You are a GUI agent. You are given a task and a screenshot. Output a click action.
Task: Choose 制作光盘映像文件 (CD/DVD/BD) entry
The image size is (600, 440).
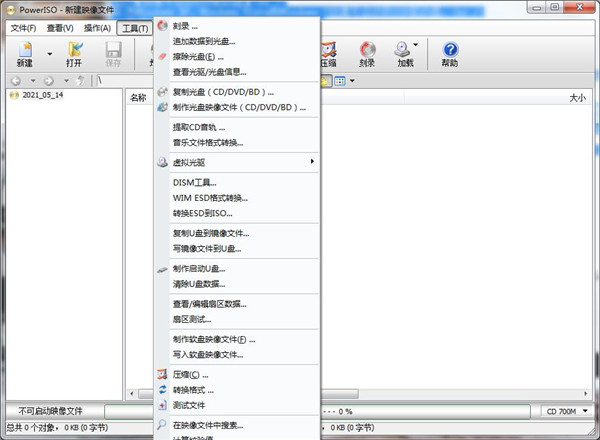pyautogui.click(x=237, y=107)
